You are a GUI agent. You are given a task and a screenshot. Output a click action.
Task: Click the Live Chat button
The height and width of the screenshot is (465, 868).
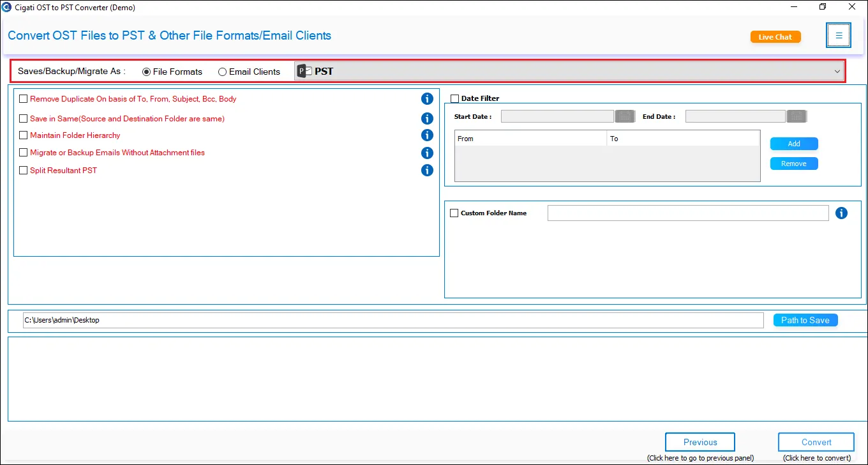(775, 37)
